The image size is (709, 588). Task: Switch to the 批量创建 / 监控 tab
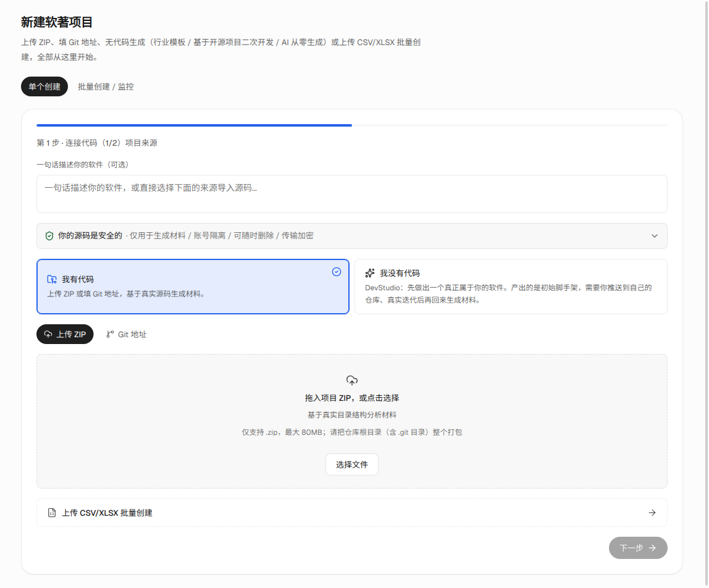tap(106, 86)
